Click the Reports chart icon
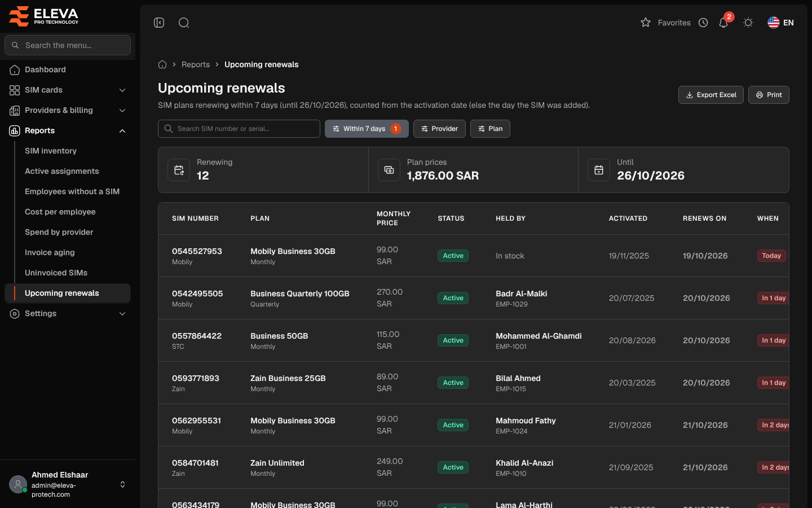This screenshot has width=812, height=508. click(x=15, y=130)
